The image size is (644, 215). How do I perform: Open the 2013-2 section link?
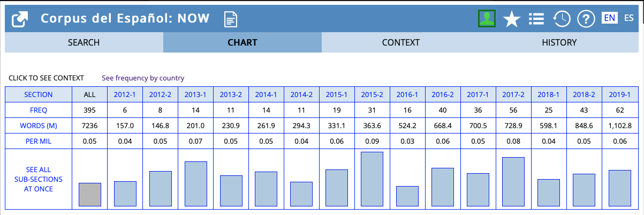231,94
